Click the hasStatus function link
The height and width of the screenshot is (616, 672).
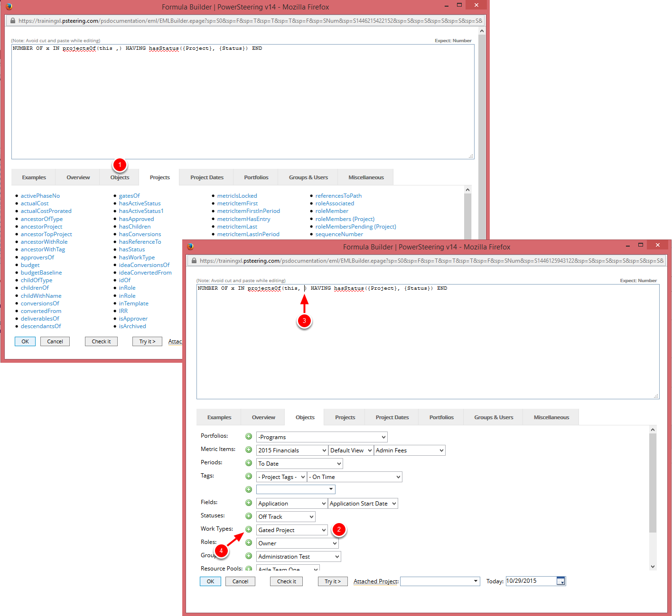(x=132, y=249)
